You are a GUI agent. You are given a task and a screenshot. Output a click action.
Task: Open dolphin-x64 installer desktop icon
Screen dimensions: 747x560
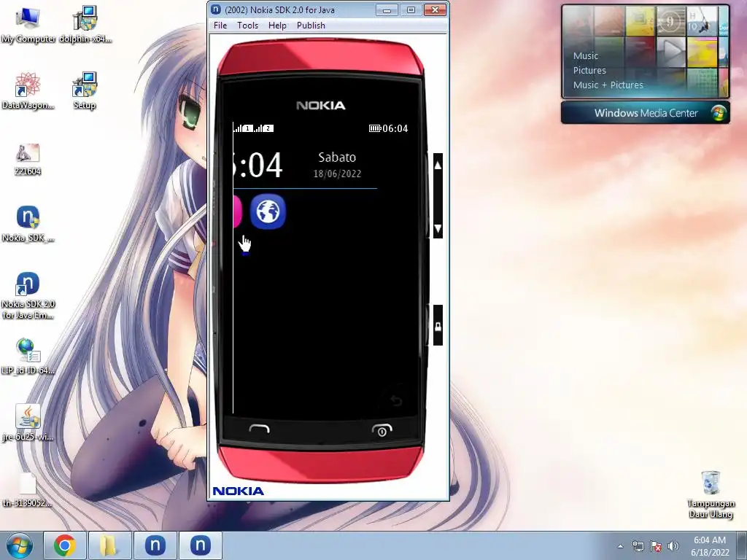click(85, 25)
